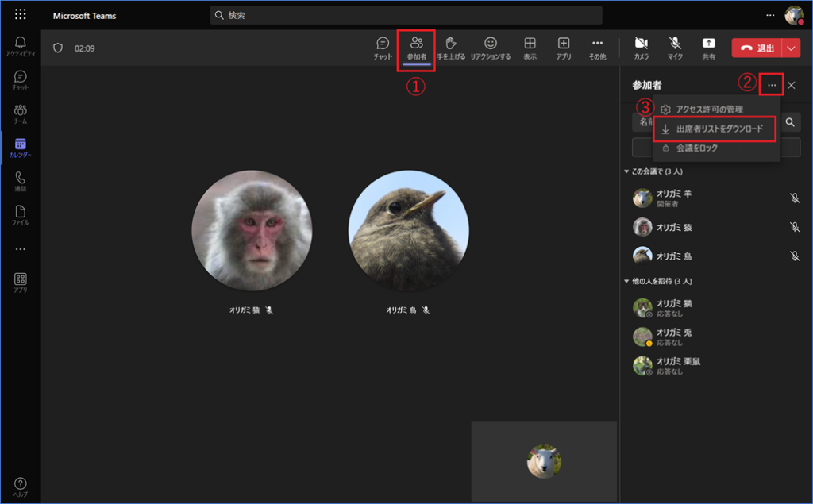Raise hand with 手を上げる icon
This screenshot has width=813, height=504.
coord(451,48)
